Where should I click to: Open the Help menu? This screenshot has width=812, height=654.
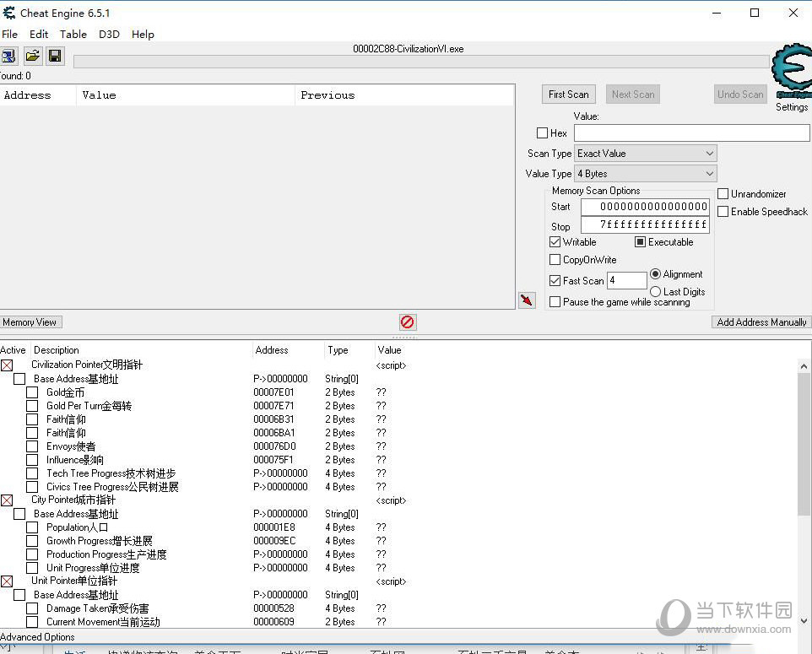143,34
